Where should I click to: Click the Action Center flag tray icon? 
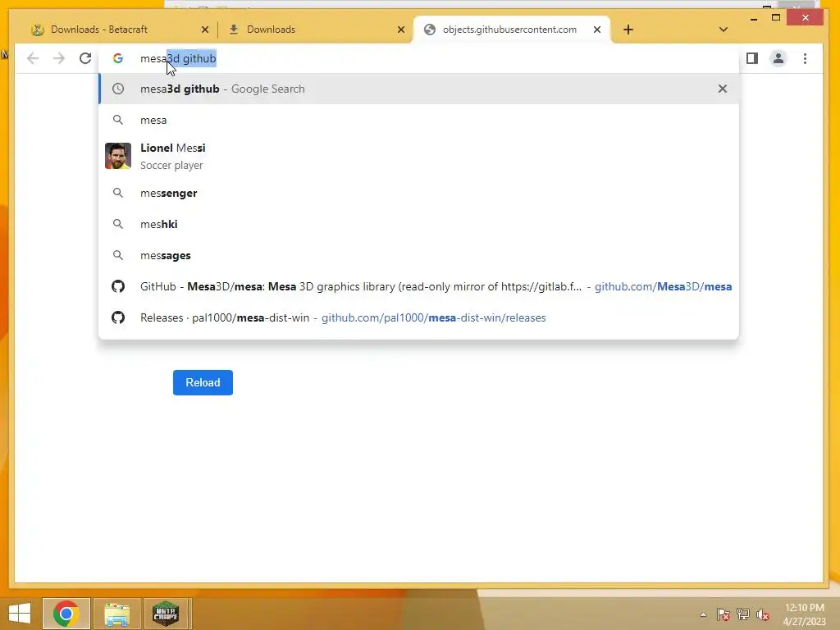724,614
